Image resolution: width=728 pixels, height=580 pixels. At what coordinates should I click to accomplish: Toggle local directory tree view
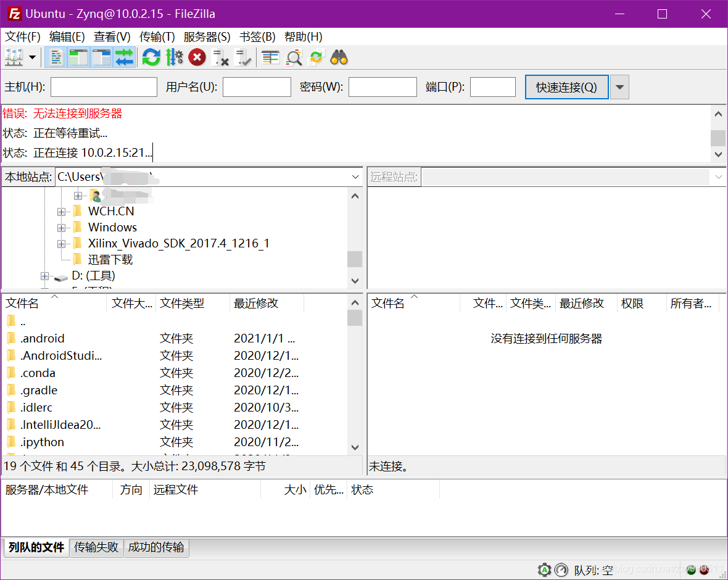click(x=78, y=57)
